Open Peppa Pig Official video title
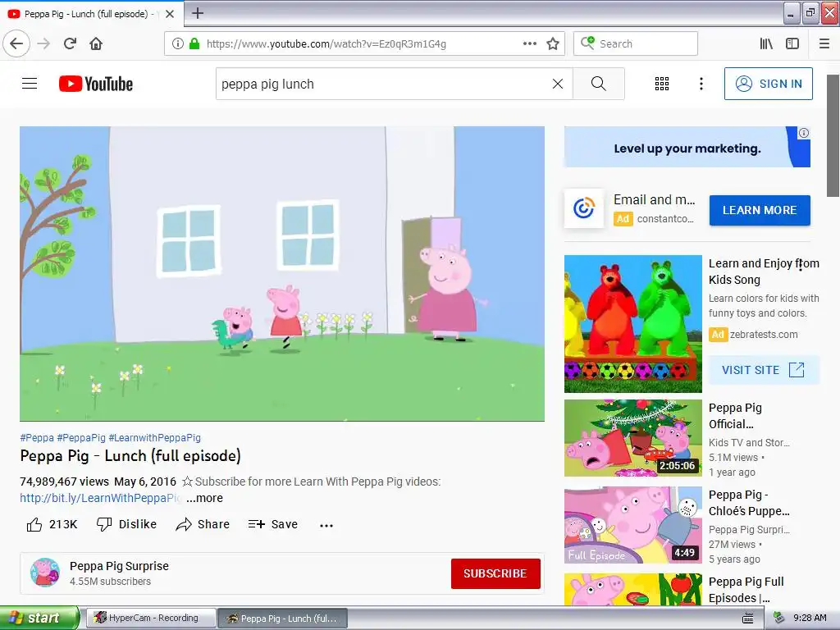The image size is (840, 630). click(x=735, y=416)
